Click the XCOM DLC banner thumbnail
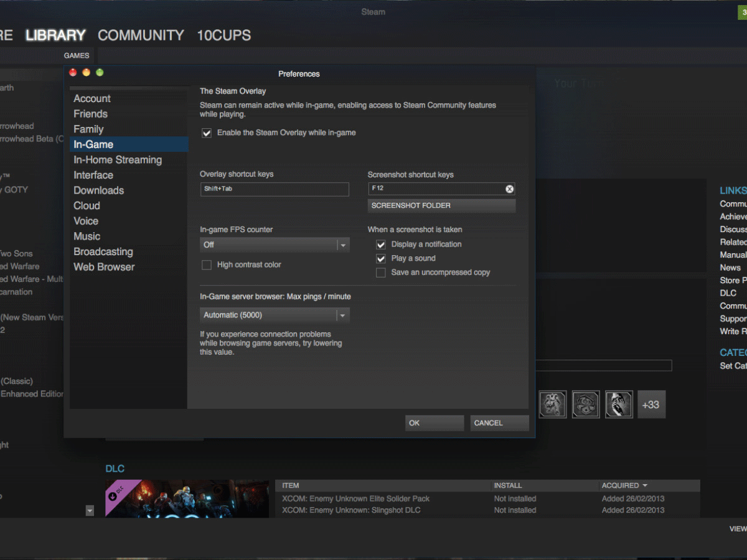The height and width of the screenshot is (560, 747). point(187,498)
